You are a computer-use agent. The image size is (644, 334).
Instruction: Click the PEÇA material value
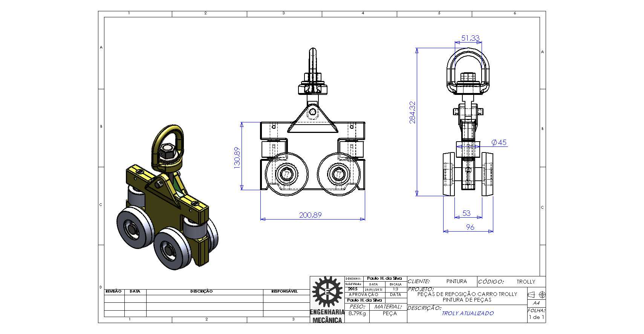[x=390, y=313]
